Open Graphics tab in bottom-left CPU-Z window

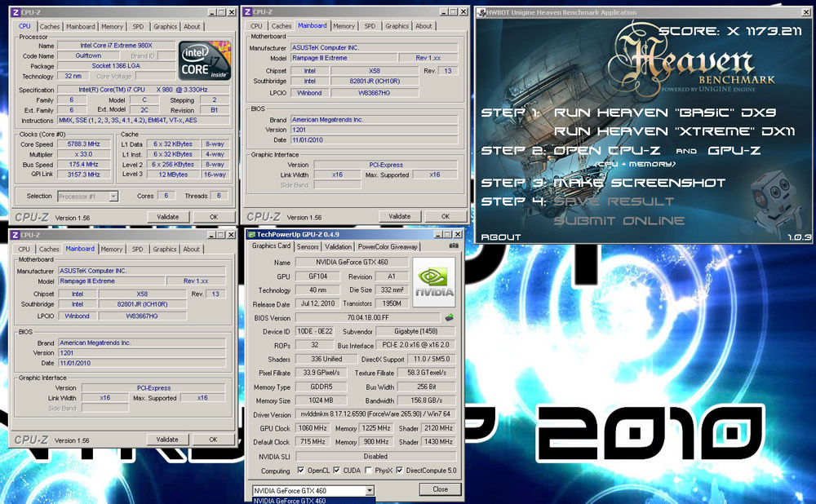point(165,249)
